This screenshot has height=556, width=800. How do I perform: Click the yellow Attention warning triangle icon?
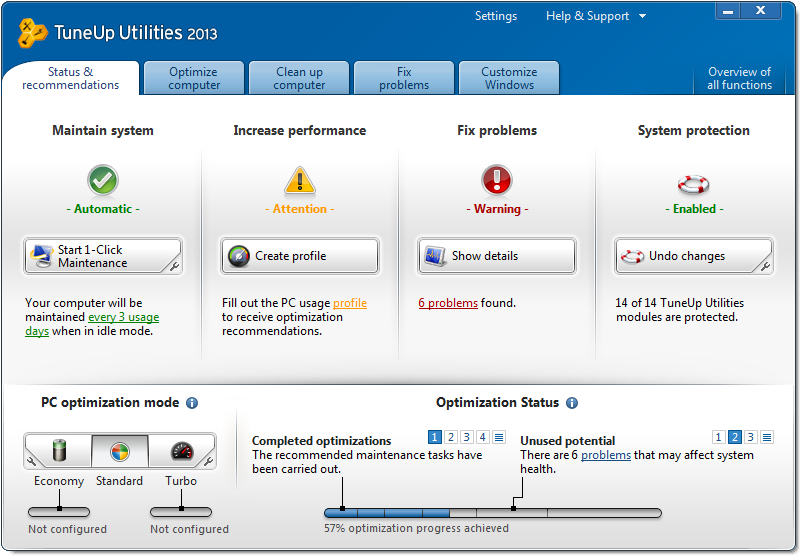coord(300,181)
